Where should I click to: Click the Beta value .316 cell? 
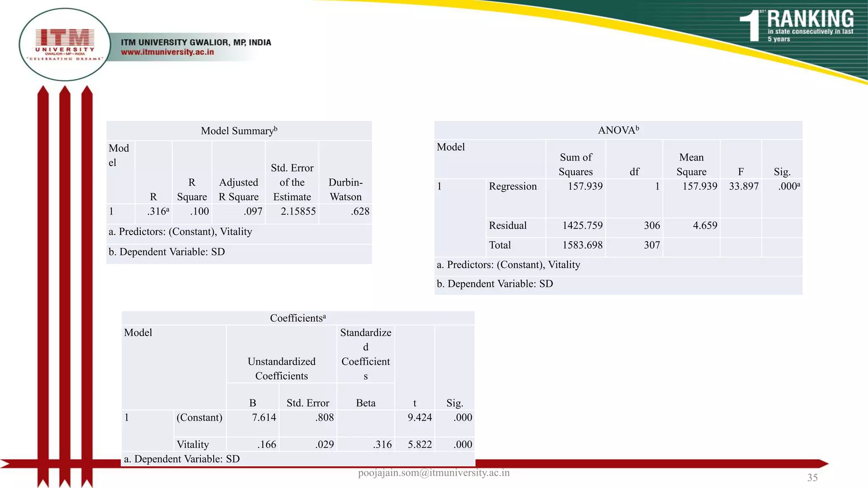click(382, 444)
